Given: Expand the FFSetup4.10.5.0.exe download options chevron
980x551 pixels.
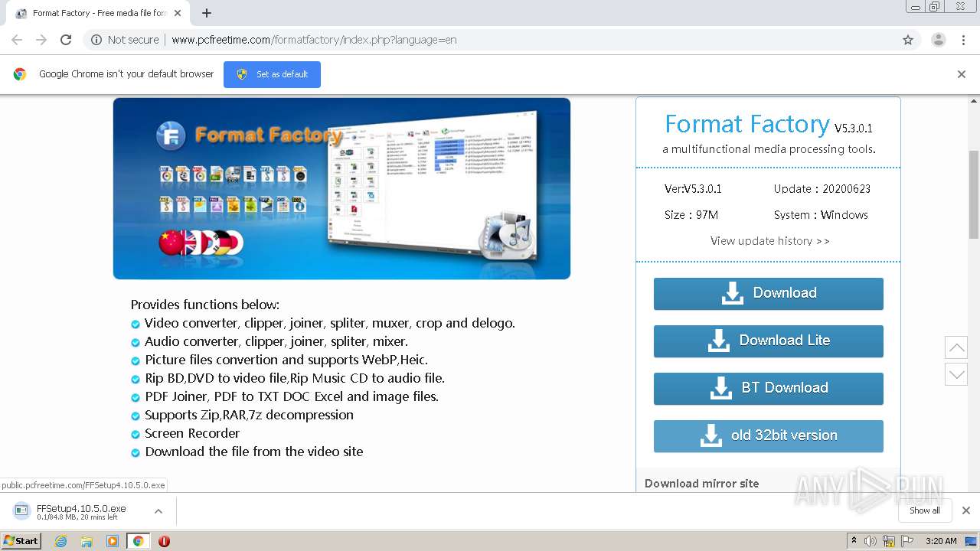Looking at the screenshot, I should (x=158, y=510).
